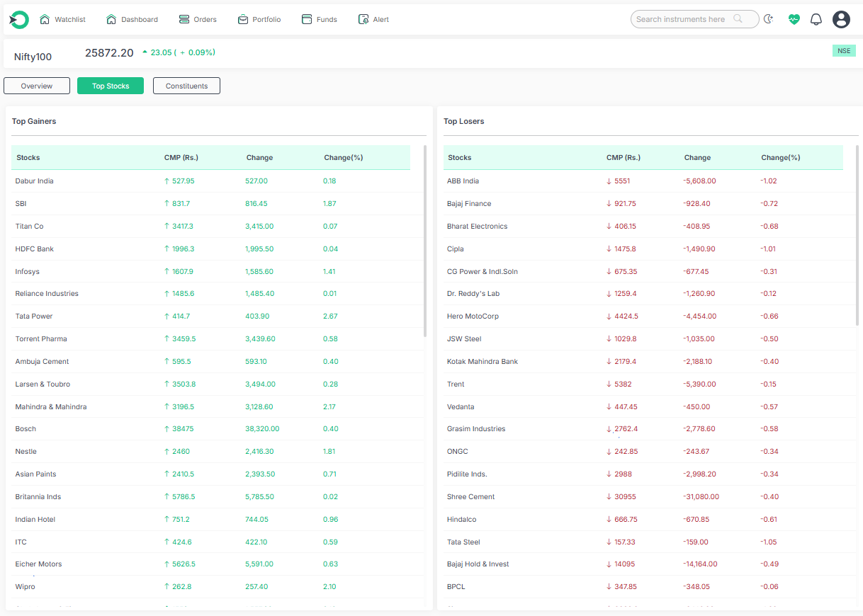Screen dimensions: 863x616
Task: Go to the Dashboard page
Action: (x=132, y=20)
